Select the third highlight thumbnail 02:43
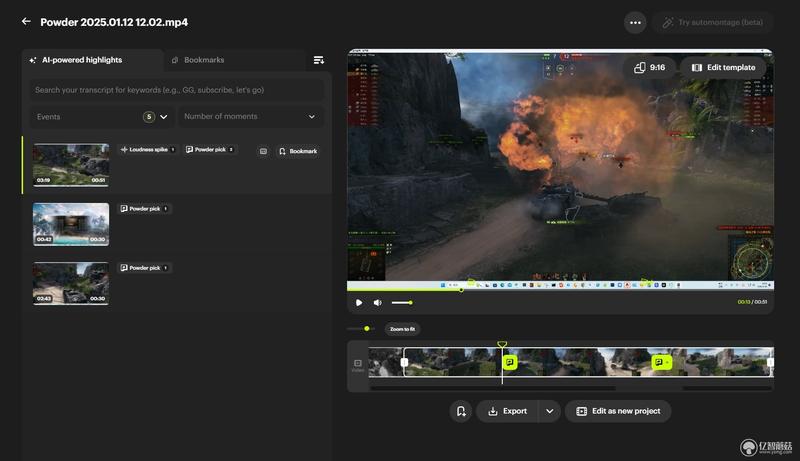The width and height of the screenshot is (800, 461). [x=71, y=284]
